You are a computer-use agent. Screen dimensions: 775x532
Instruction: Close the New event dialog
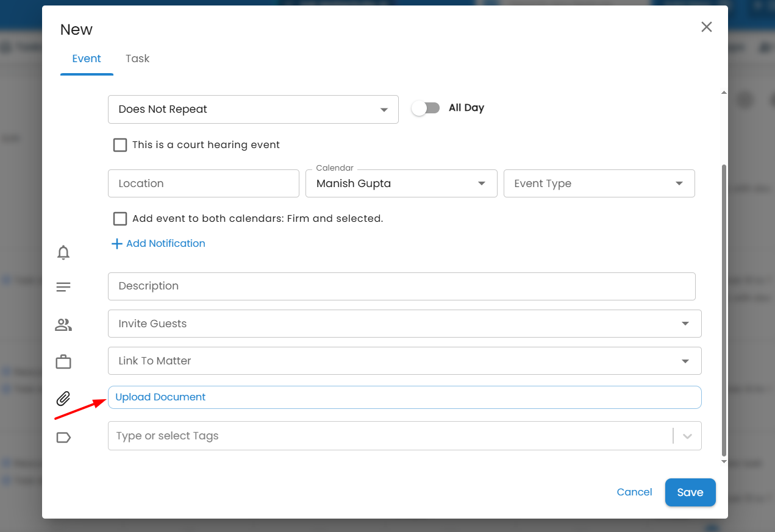click(706, 27)
